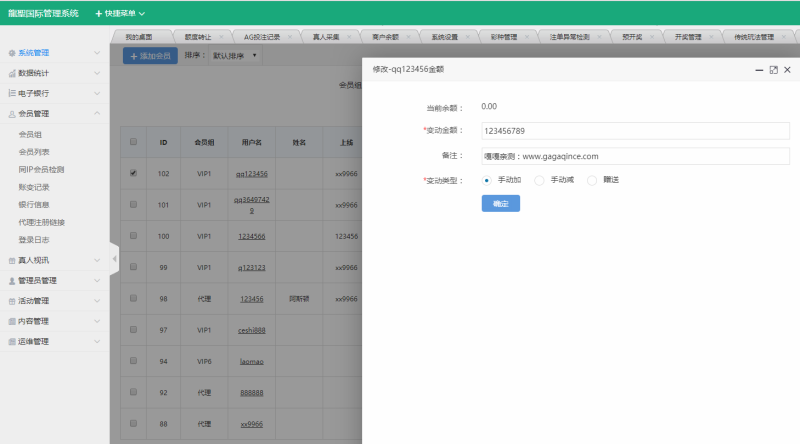
Task: Close the 开奖管理 tab with its x
Action: click(711, 37)
